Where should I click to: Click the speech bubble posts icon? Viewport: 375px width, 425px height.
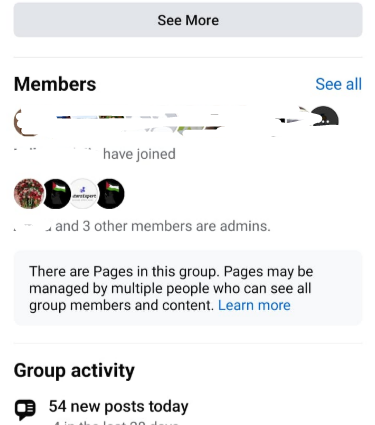[25, 408]
